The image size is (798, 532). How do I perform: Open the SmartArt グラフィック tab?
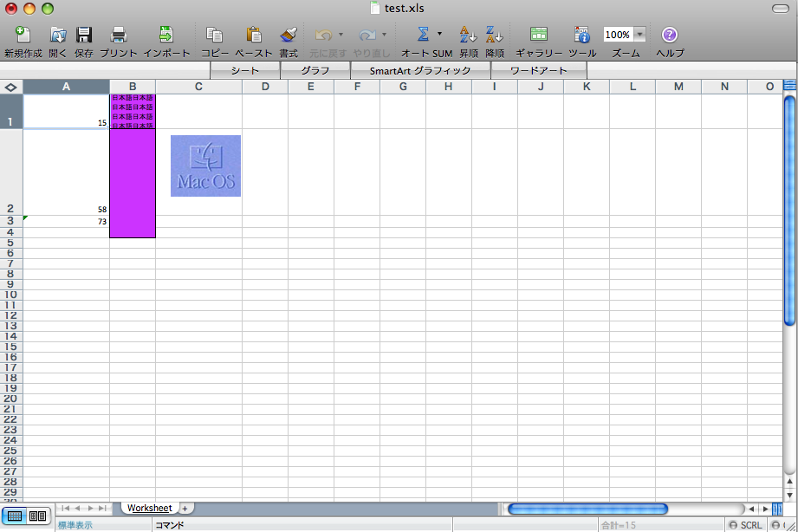click(x=420, y=70)
